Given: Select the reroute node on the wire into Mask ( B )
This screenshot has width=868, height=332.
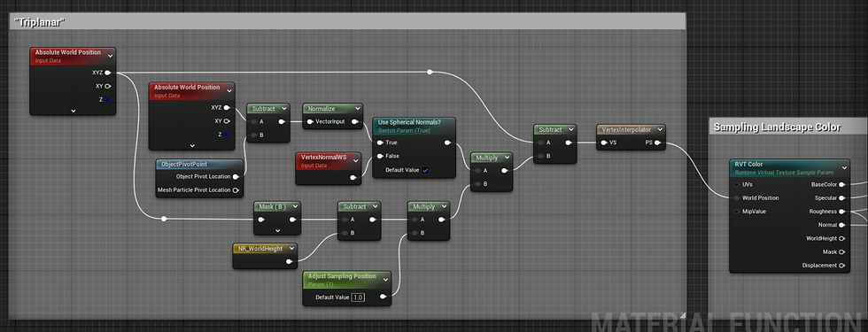Looking at the screenshot, I should click(163, 220).
